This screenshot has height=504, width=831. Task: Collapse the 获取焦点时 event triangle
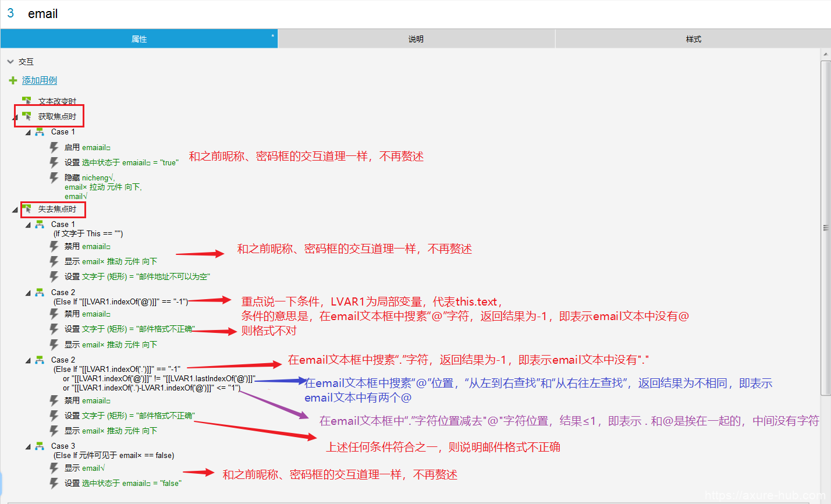click(16, 118)
